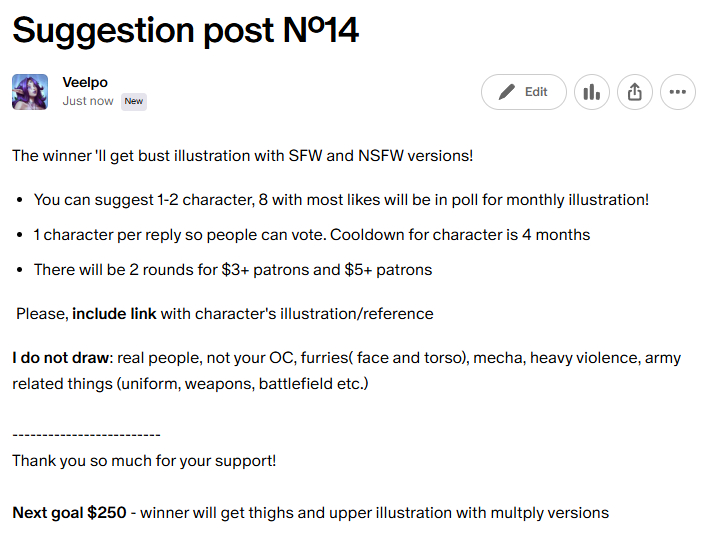Click the dashed separator line
The height and width of the screenshot is (548, 719).
(86, 435)
